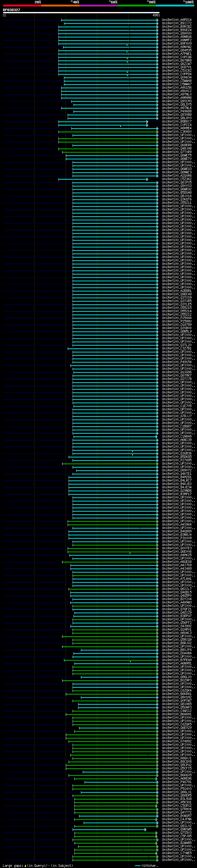Click the UniRef100_P49688 label
The image size is (197, 868).
pos(176,111)
